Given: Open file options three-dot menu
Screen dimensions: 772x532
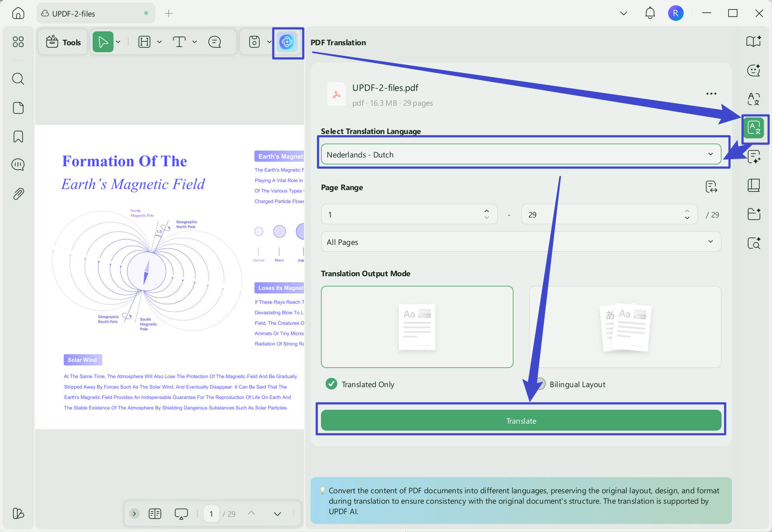Looking at the screenshot, I should 711,94.
